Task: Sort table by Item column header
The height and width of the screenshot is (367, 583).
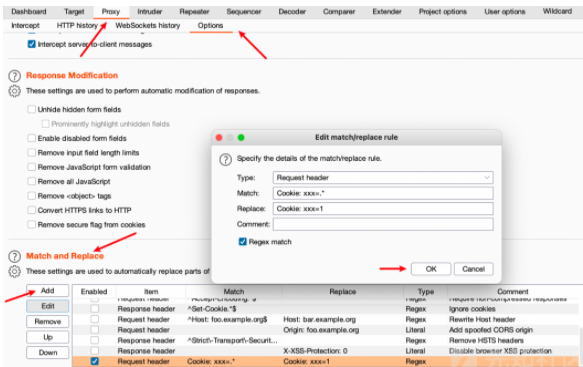Action: coord(151,292)
